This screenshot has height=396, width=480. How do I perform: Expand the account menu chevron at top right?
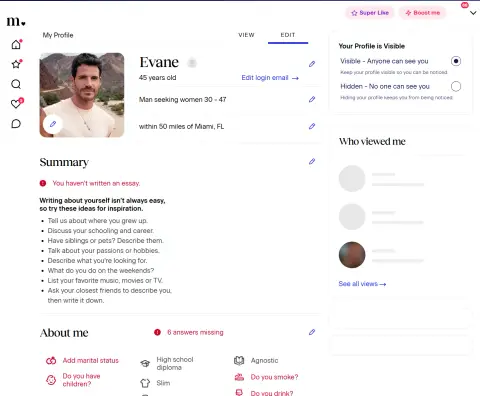tap(473, 13)
